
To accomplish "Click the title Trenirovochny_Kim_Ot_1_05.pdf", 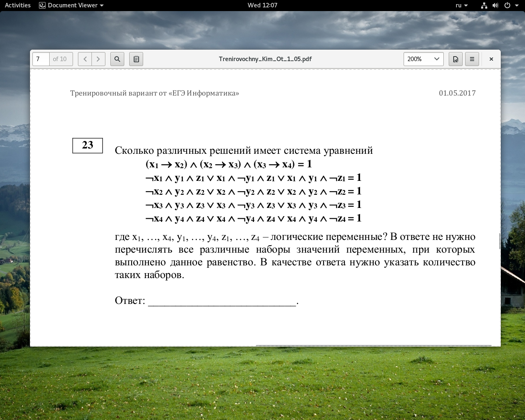I will coord(265,59).
